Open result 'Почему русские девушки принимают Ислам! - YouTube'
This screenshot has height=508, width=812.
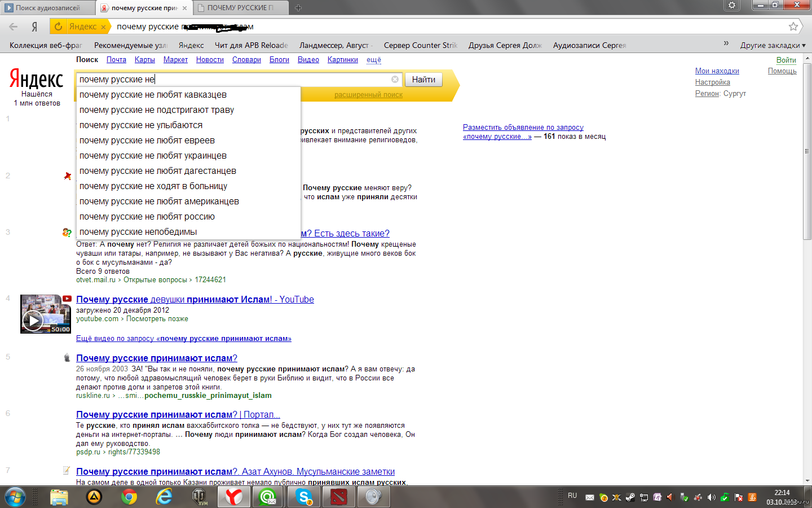coord(195,300)
